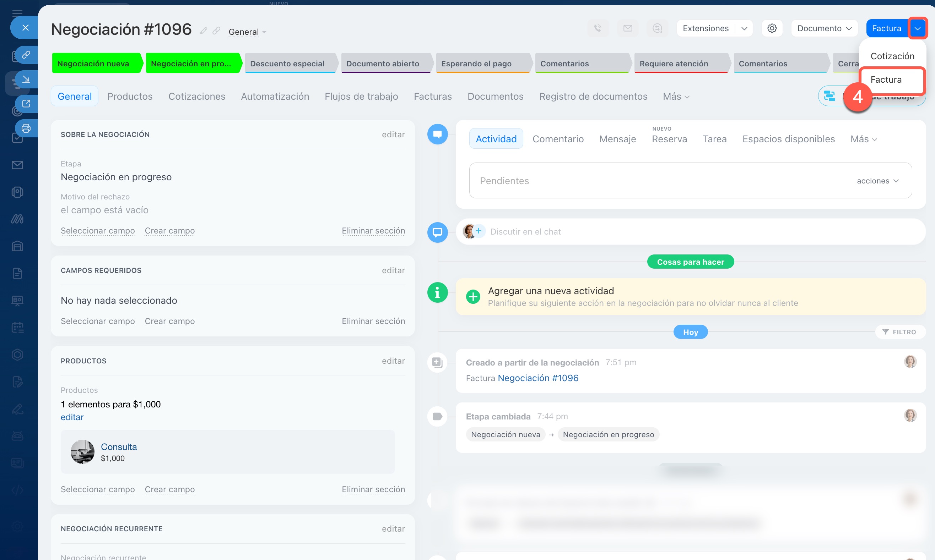Close the slider with X button
935x560 pixels.
[x=25, y=28]
